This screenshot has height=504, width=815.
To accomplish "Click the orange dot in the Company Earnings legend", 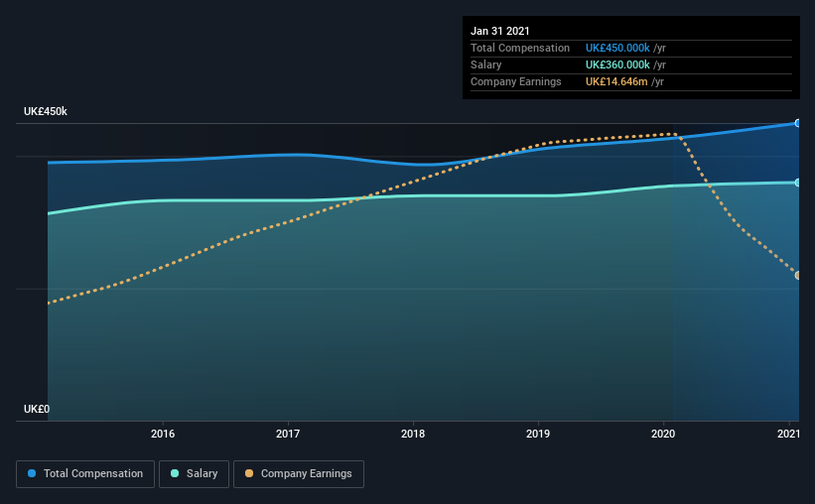I will [249, 473].
